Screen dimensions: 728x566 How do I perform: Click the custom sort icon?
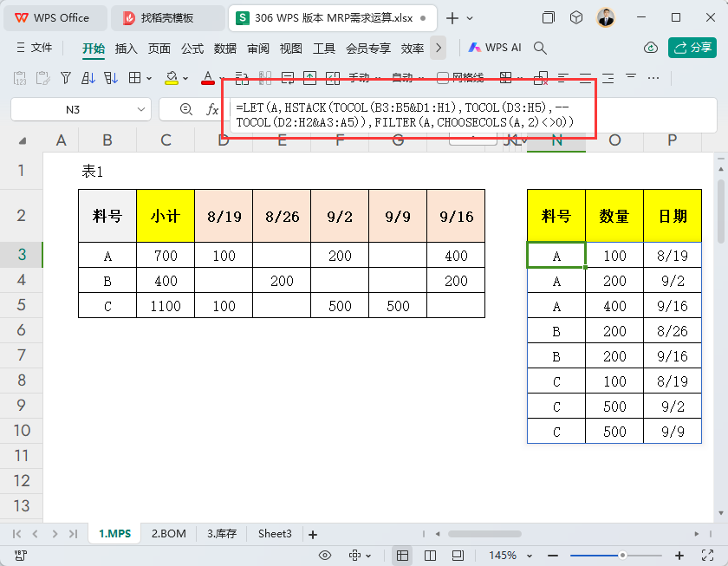111,78
